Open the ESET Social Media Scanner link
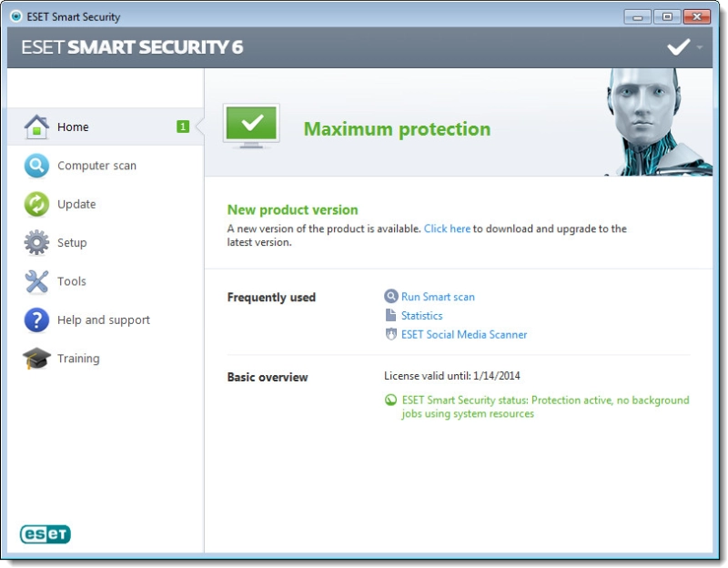The width and height of the screenshot is (728, 568). (464, 334)
